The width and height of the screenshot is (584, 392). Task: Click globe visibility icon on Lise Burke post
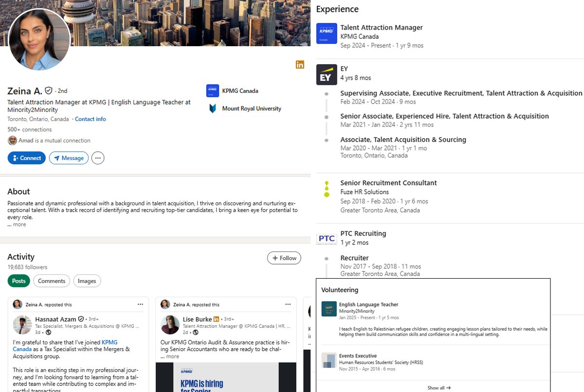pyautogui.click(x=196, y=333)
